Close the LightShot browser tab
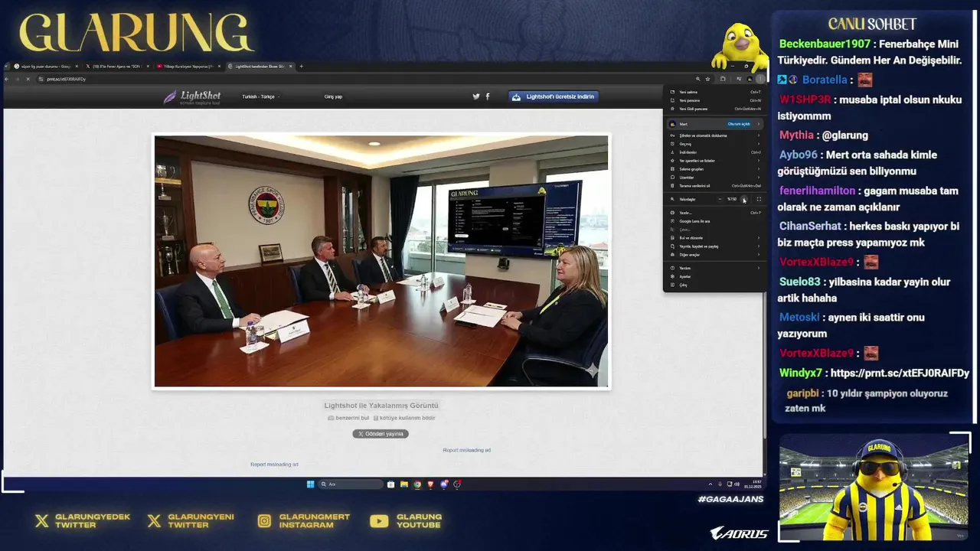 (291, 67)
